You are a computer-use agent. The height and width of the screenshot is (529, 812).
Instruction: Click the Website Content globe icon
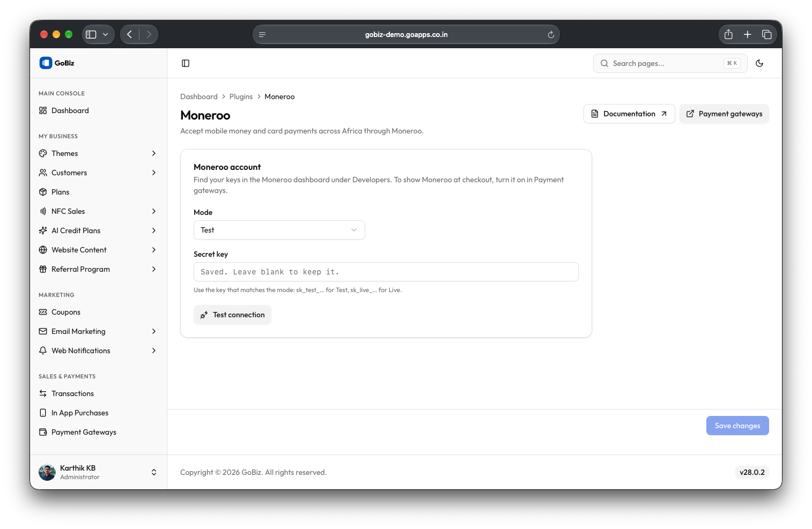tap(43, 250)
